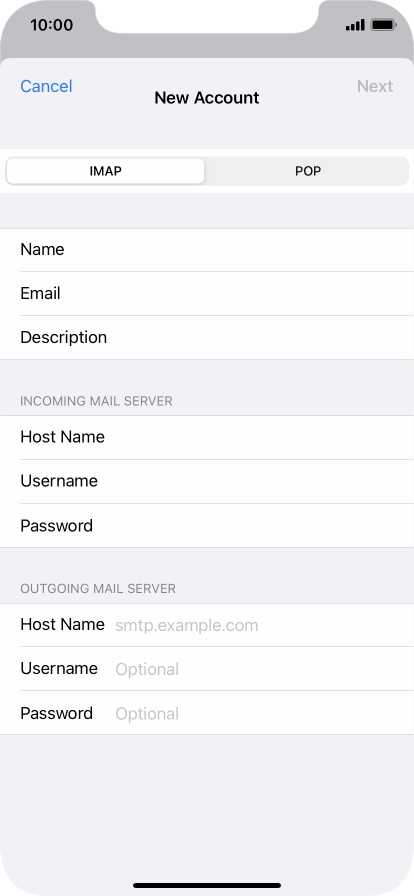The height and width of the screenshot is (896, 414).
Task: Tap the New Account title
Action: coord(207,98)
